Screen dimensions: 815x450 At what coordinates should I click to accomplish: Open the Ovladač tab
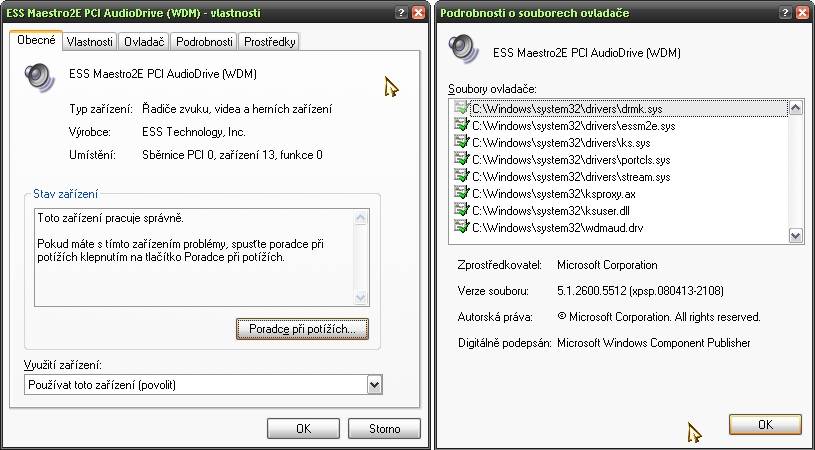tap(144, 42)
